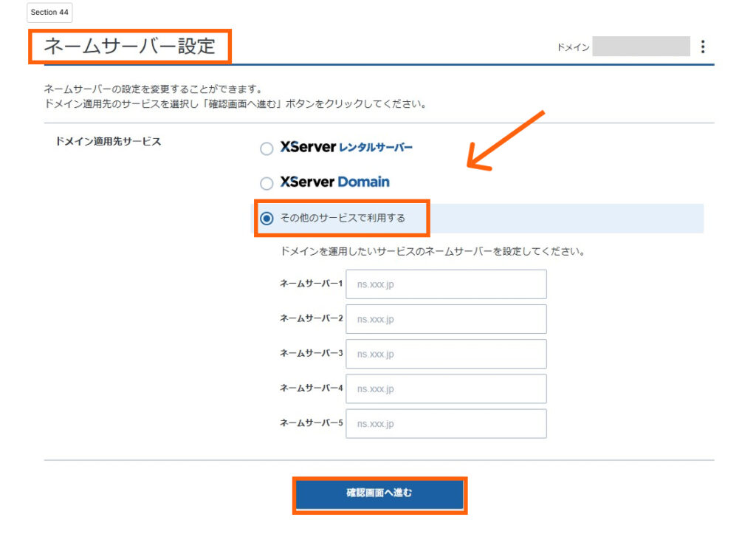Click the XServer Domain logo text
Viewport: 756px width, 551px height.
pyautogui.click(x=334, y=182)
